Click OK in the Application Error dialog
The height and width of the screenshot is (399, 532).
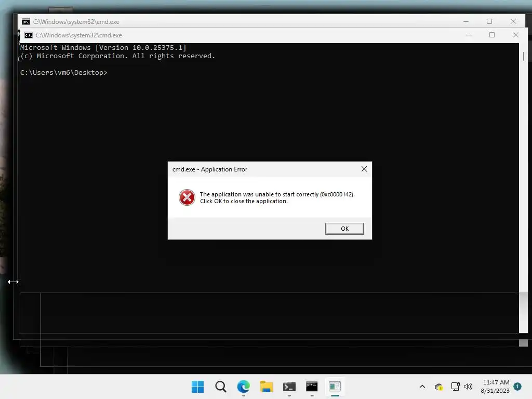point(344,229)
